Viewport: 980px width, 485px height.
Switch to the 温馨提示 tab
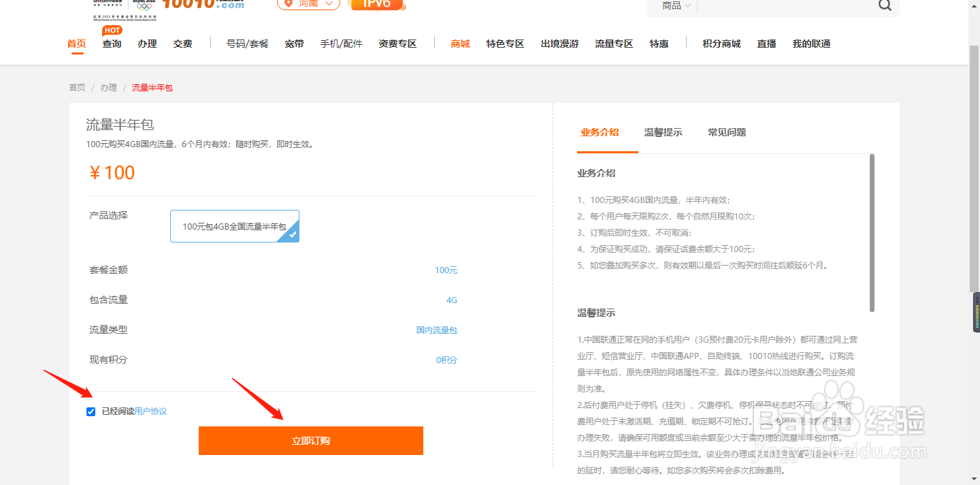(663, 132)
